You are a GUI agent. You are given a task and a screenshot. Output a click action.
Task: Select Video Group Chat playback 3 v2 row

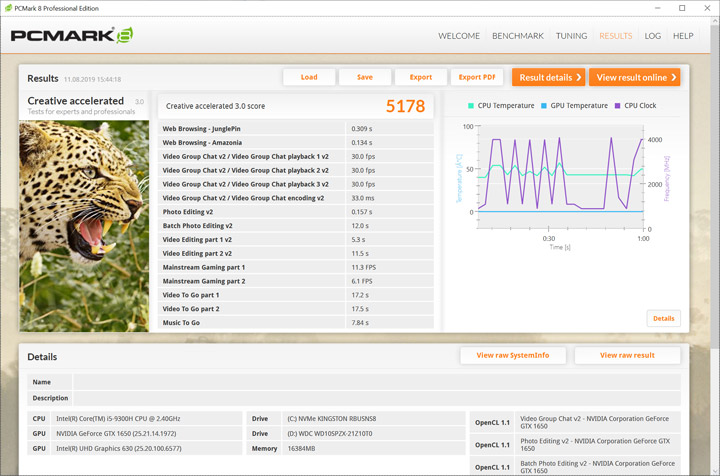pyautogui.click(x=296, y=184)
